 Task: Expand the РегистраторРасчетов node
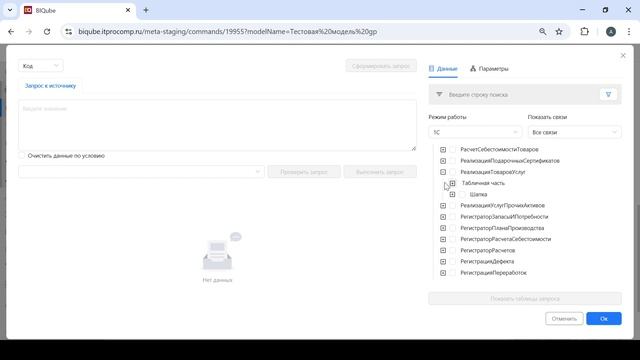click(443, 250)
